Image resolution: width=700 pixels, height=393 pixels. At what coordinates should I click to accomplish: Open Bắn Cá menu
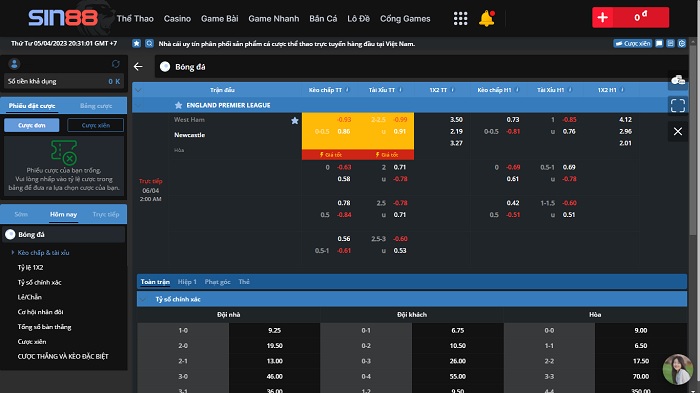tap(323, 18)
